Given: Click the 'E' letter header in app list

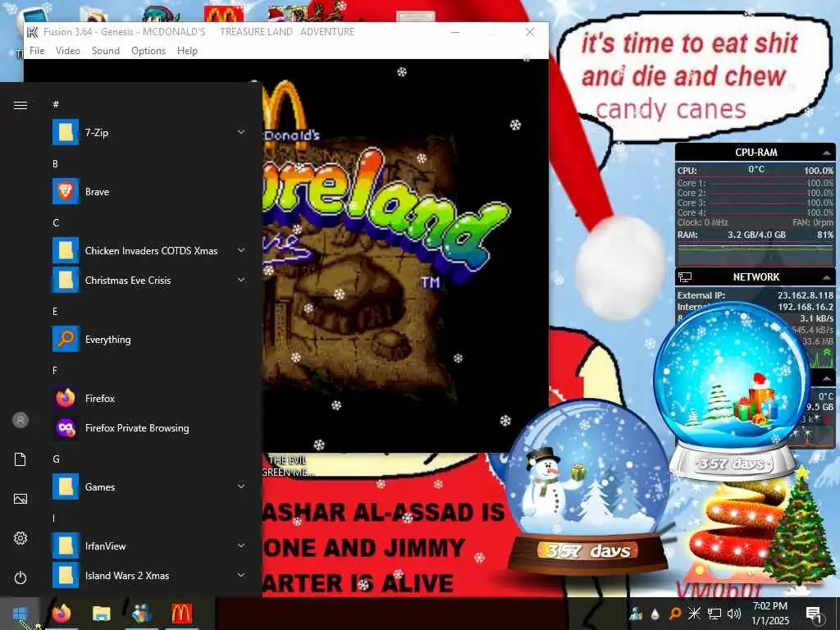Looking at the screenshot, I should (x=55, y=311).
